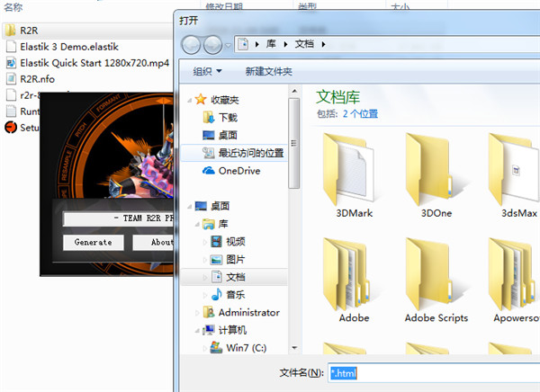
Task: Select the 3DMark folder
Action: tap(355, 175)
